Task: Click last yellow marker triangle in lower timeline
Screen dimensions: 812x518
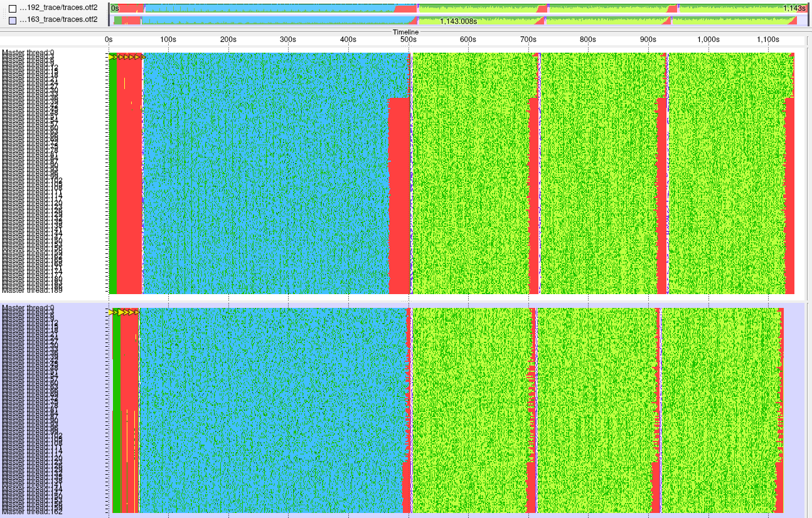Action: click(x=135, y=312)
